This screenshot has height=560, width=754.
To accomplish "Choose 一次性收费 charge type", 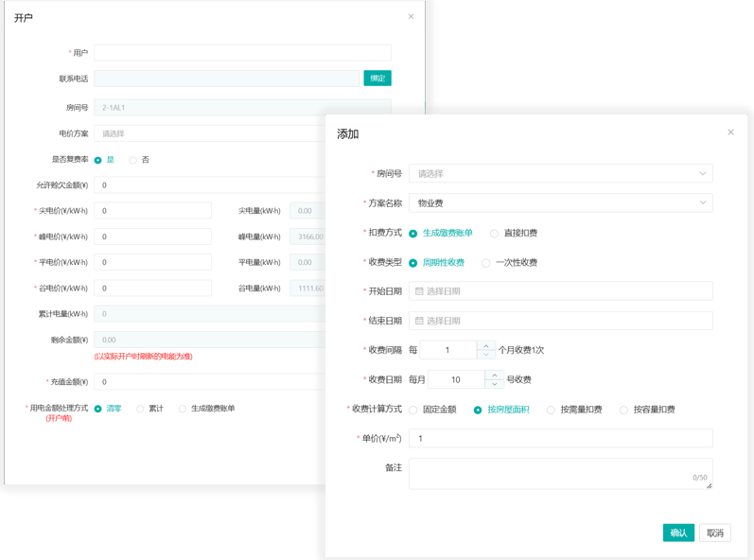I will click(x=486, y=263).
